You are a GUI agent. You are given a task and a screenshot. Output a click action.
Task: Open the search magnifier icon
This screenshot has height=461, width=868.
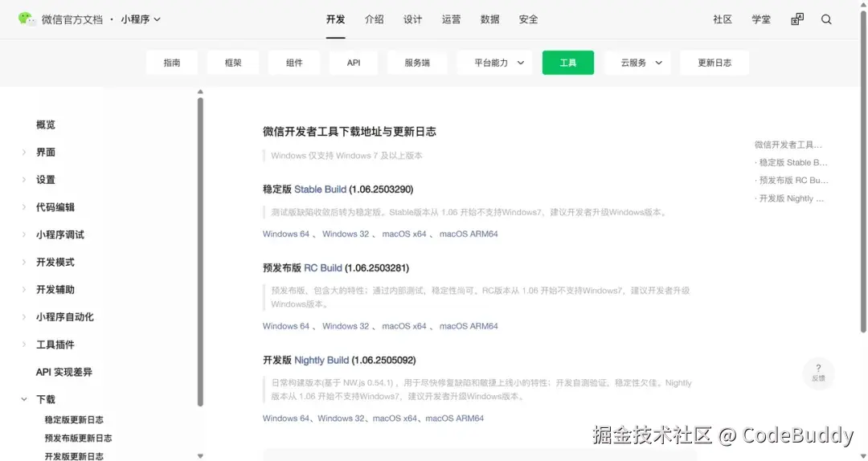coord(826,19)
